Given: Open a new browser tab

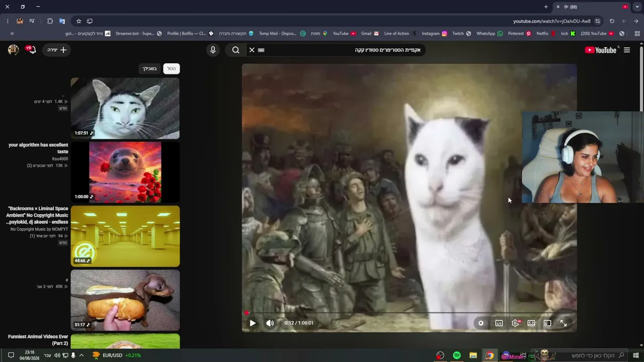Looking at the screenshot, I should [546, 7].
